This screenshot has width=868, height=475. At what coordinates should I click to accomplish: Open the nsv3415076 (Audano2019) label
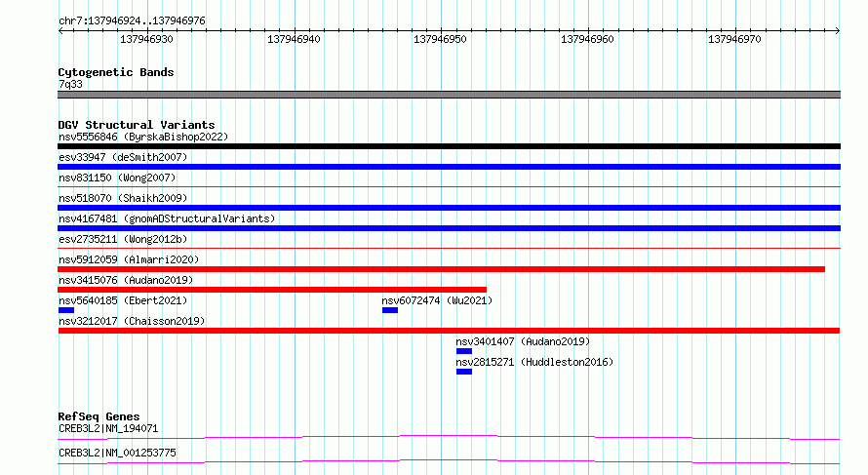point(126,280)
